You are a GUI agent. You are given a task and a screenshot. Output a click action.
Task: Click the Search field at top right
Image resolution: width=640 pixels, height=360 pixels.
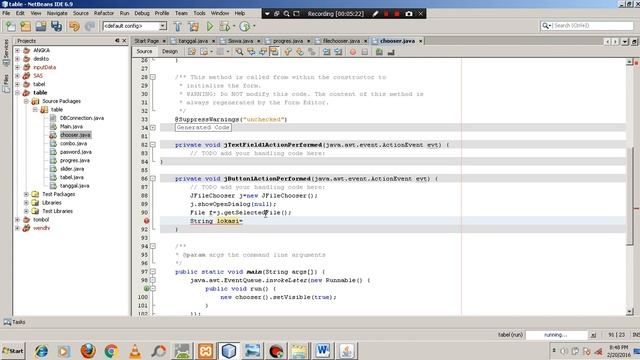coord(587,26)
